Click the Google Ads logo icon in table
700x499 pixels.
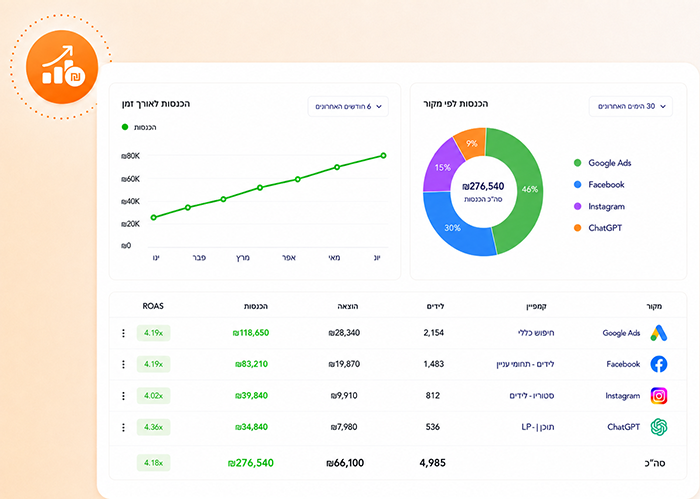(658, 333)
